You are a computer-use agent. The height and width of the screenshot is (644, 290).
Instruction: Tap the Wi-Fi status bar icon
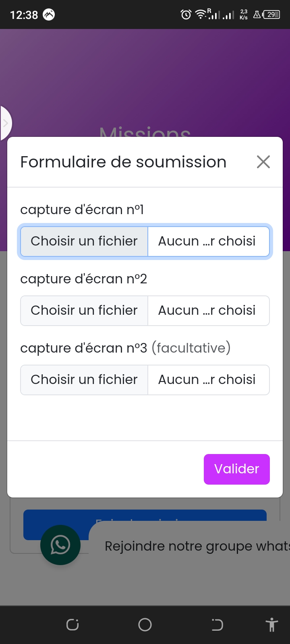(x=200, y=15)
